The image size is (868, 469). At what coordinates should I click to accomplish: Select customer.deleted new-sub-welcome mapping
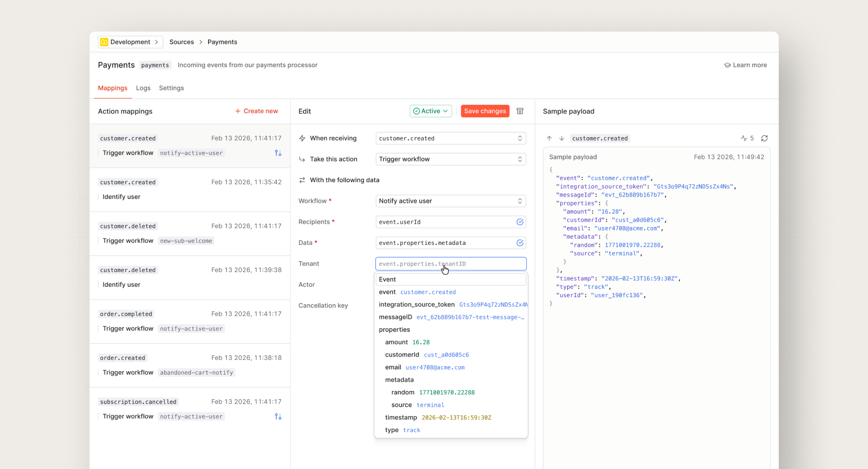(x=190, y=234)
